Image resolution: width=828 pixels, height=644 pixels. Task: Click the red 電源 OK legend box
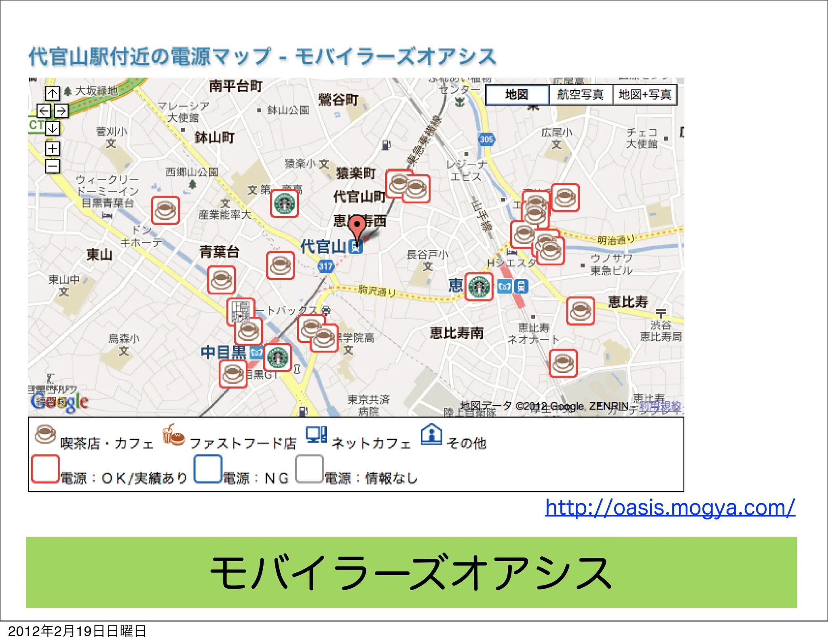45,469
